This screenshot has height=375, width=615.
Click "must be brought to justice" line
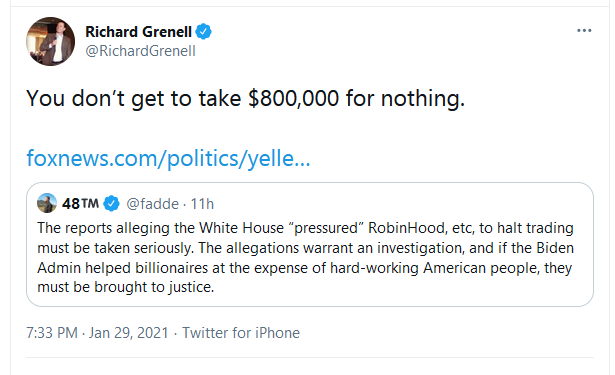(126, 287)
